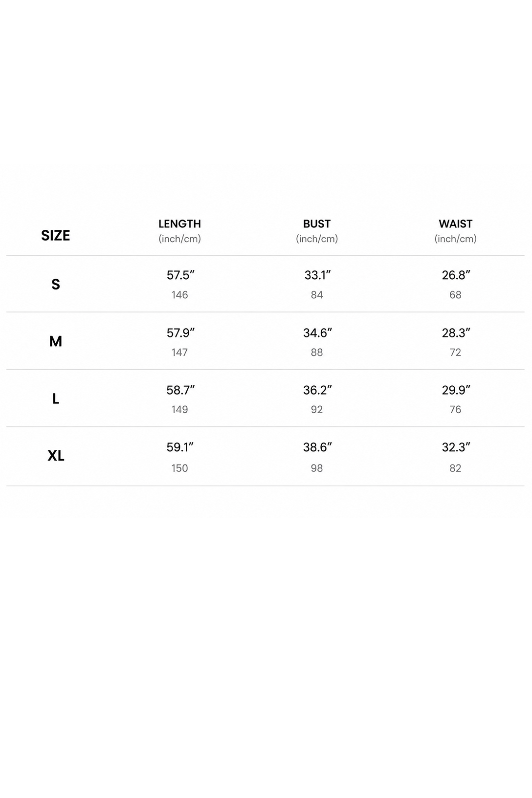Select the M size row label
This screenshot has height=798, width=532.
point(56,341)
